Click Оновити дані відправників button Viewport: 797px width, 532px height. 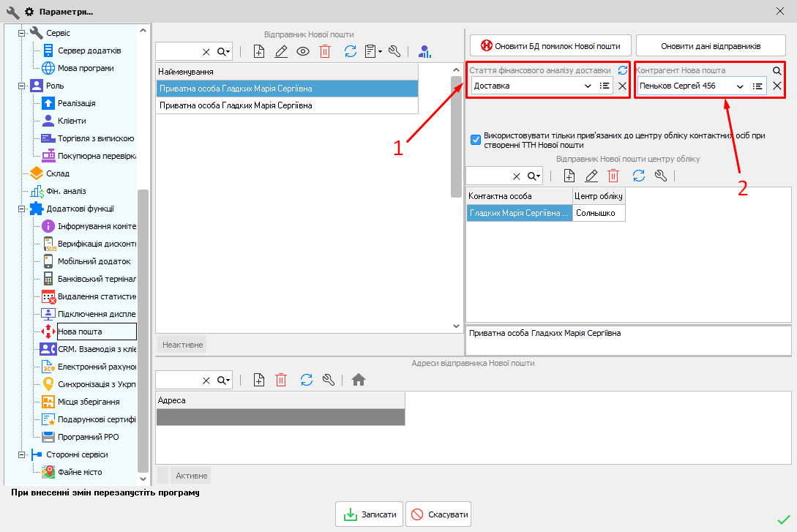(711, 45)
